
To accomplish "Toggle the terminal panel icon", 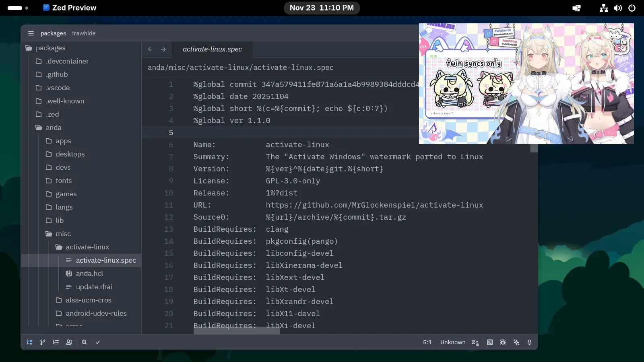I will pos(489,342).
